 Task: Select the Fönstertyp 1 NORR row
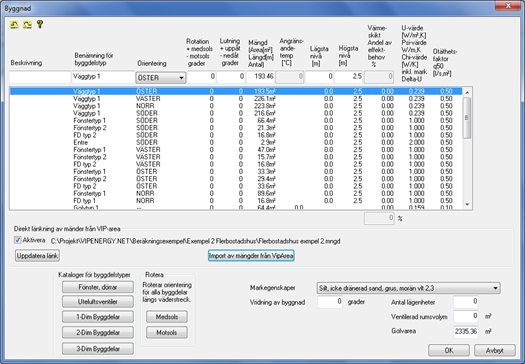[236, 194]
